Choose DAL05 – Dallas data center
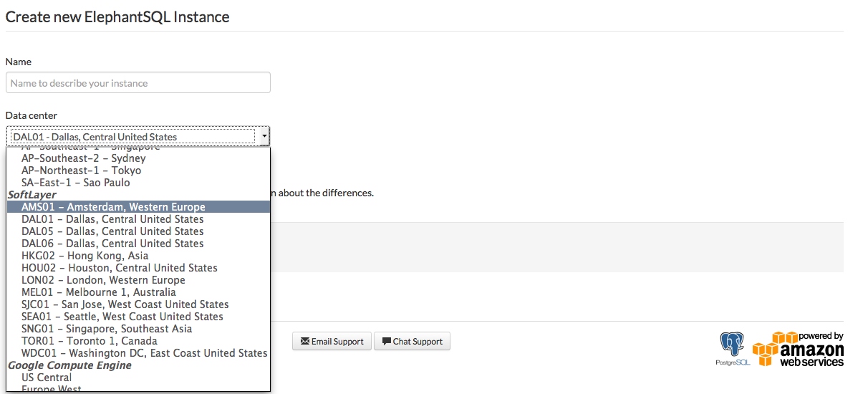The height and width of the screenshot is (394, 868). pyautogui.click(x=112, y=231)
